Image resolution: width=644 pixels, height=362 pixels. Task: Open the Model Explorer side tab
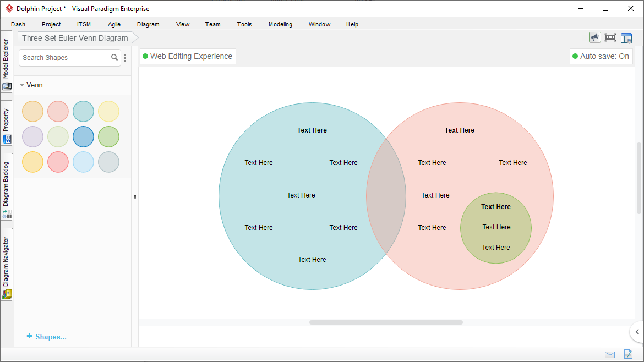coord(7,62)
